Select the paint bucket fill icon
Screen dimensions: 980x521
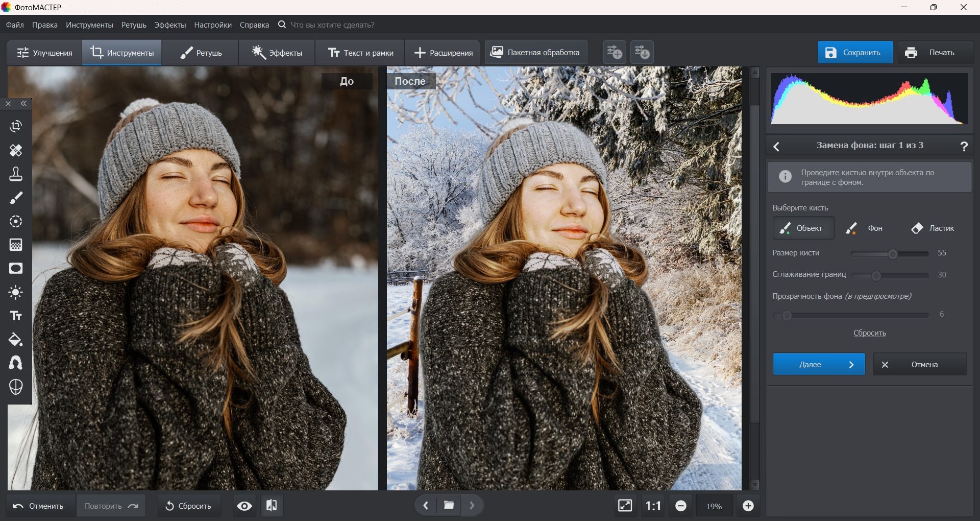coord(16,340)
